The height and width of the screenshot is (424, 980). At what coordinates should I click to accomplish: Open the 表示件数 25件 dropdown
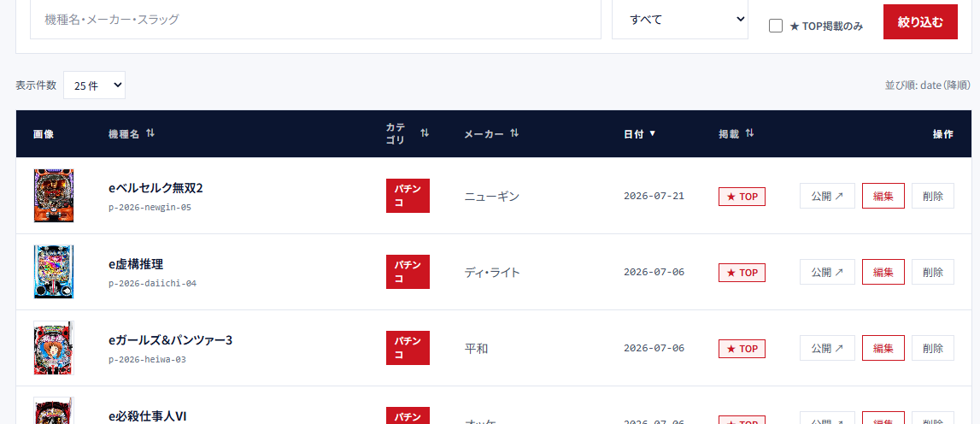pos(94,85)
